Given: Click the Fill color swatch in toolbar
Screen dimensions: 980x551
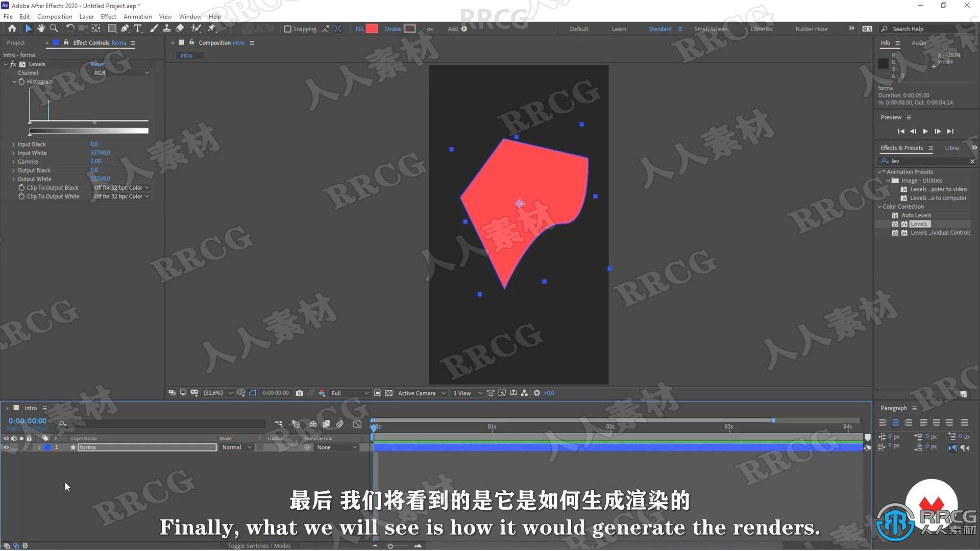Looking at the screenshot, I should point(372,29).
